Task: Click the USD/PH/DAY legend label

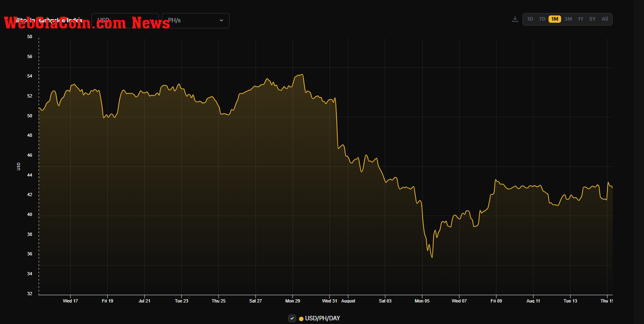Action: click(323, 318)
